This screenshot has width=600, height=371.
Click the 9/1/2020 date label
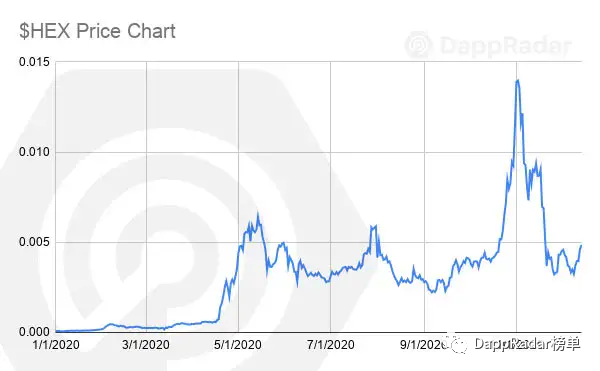coord(423,345)
